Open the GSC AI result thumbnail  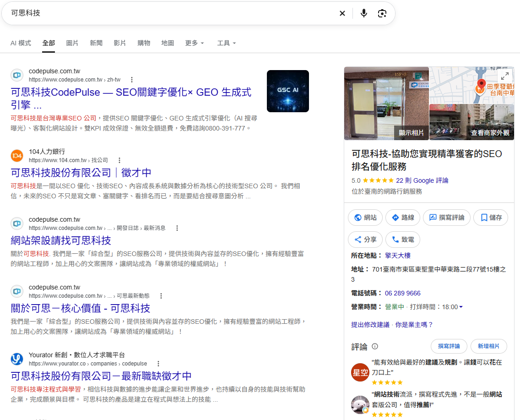pyautogui.click(x=288, y=91)
